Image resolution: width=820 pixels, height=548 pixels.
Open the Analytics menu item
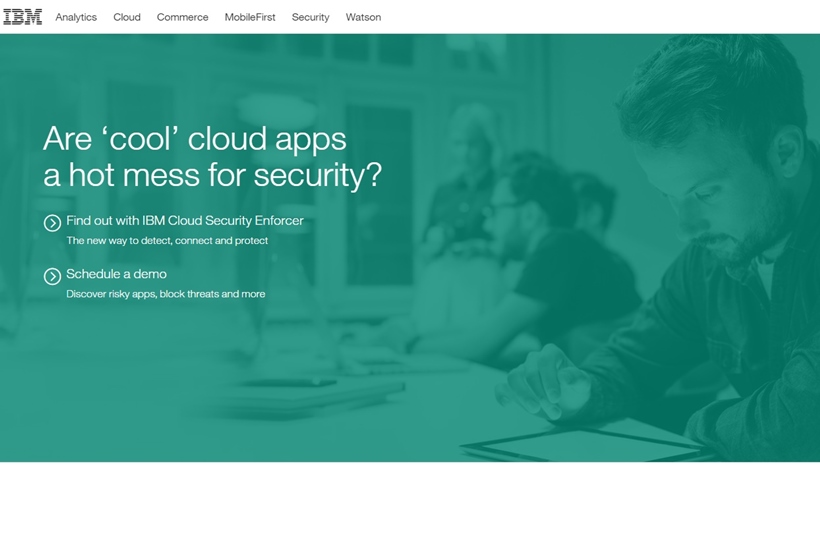pos(76,17)
